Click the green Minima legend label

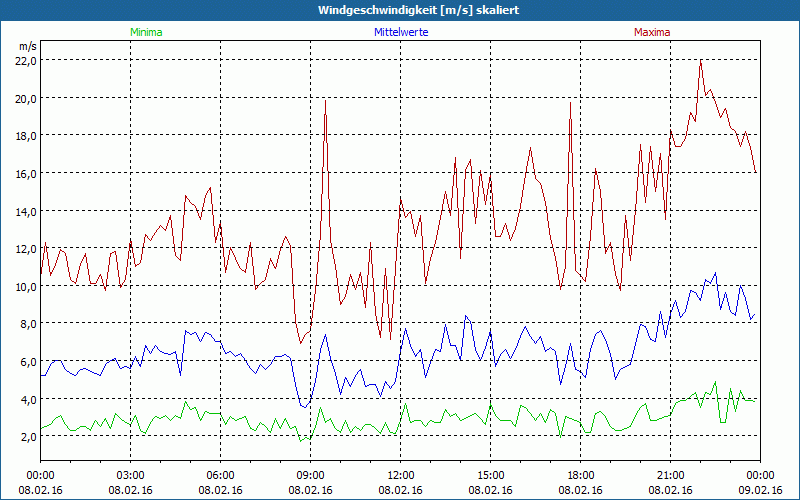click(146, 32)
